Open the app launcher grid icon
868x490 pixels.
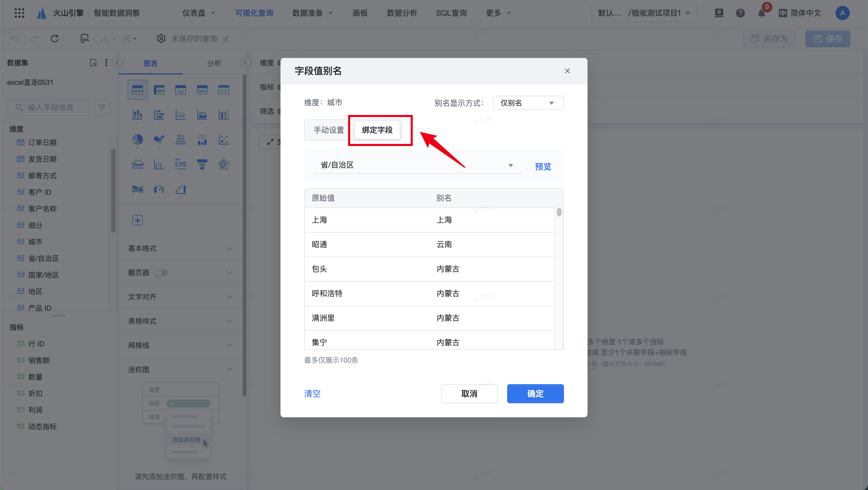tap(19, 13)
